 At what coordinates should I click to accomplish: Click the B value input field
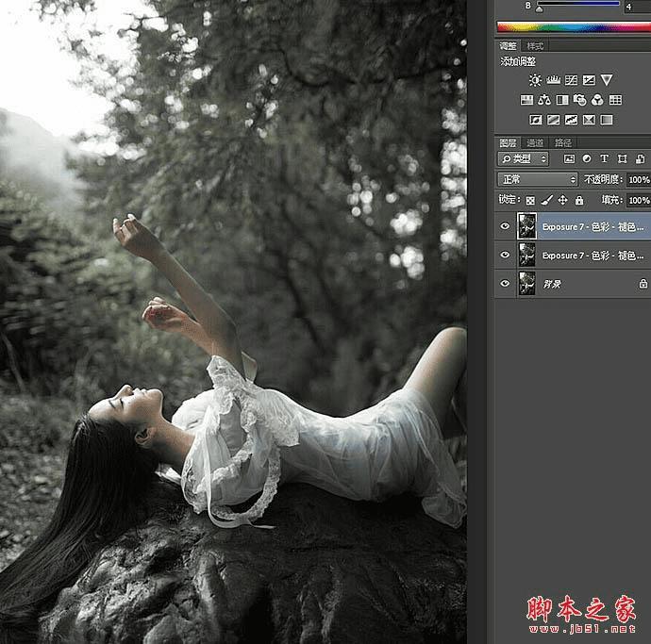coord(637,6)
